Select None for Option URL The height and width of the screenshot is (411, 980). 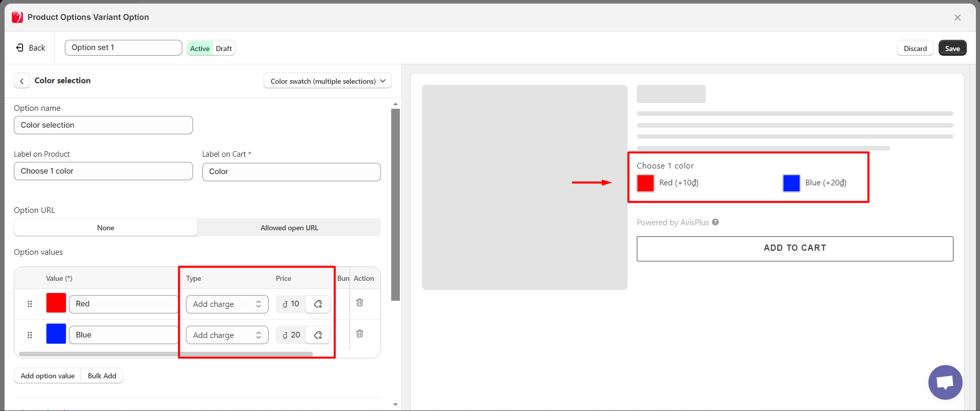coord(106,228)
